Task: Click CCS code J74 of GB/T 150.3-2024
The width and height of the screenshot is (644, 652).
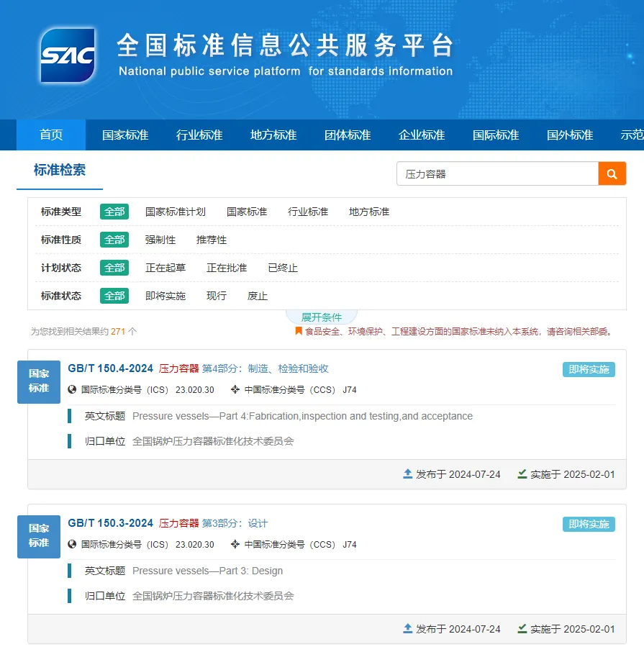Action: click(350, 544)
